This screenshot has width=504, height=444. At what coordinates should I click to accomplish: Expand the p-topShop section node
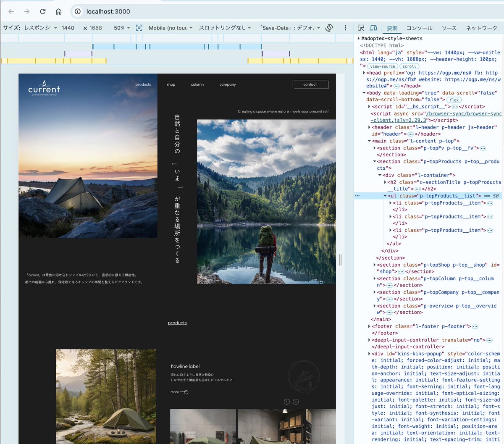(375, 265)
